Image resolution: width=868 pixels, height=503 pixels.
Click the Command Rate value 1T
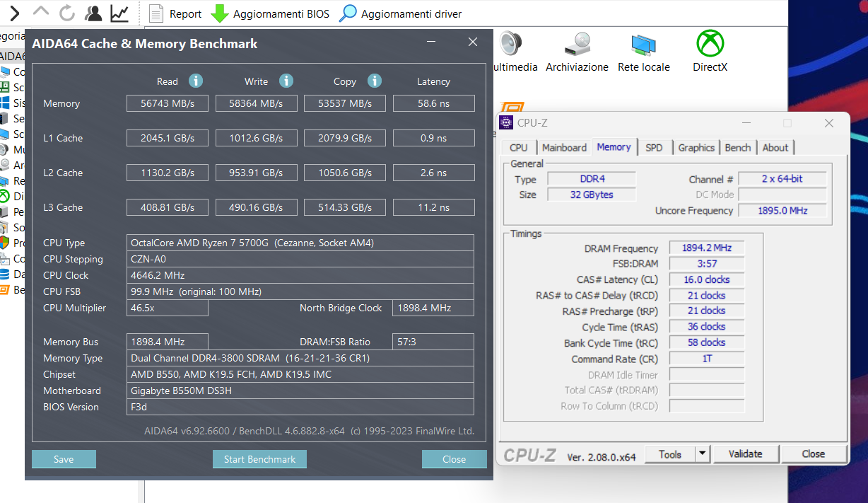pos(707,359)
